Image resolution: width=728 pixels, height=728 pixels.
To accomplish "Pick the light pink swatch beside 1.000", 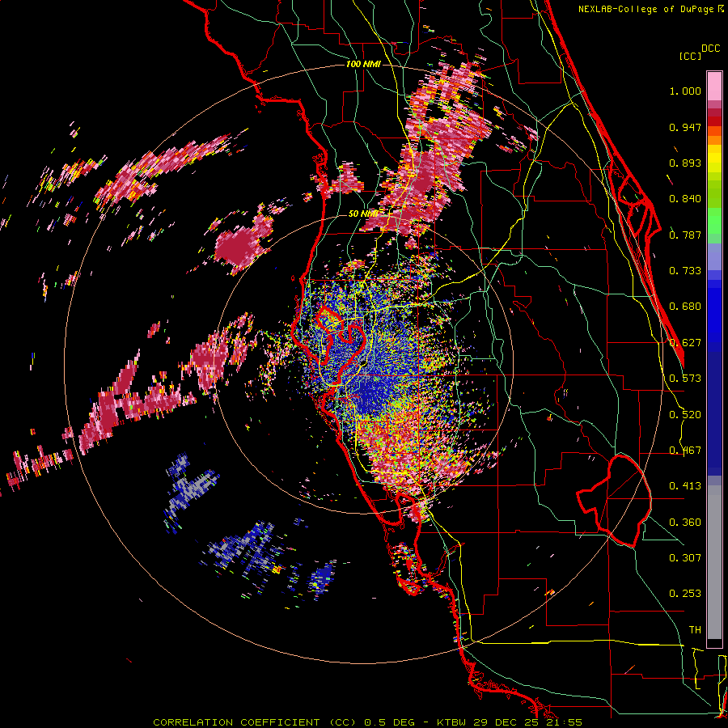I will tap(714, 87).
